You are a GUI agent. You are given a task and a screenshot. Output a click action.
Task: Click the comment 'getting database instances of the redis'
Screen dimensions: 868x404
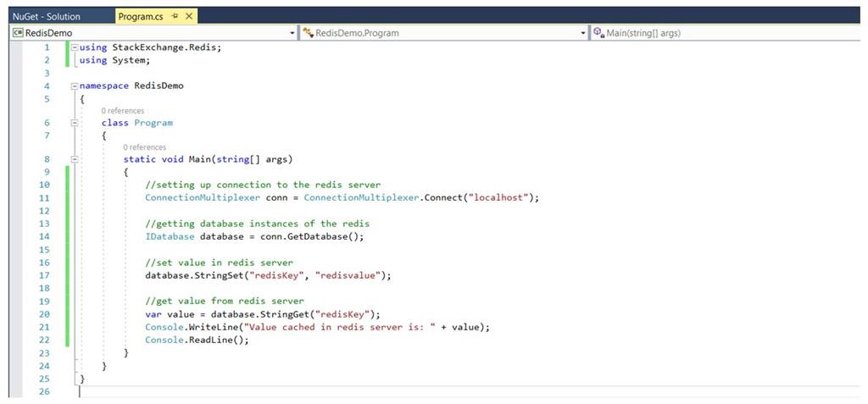tap(258, 224)
